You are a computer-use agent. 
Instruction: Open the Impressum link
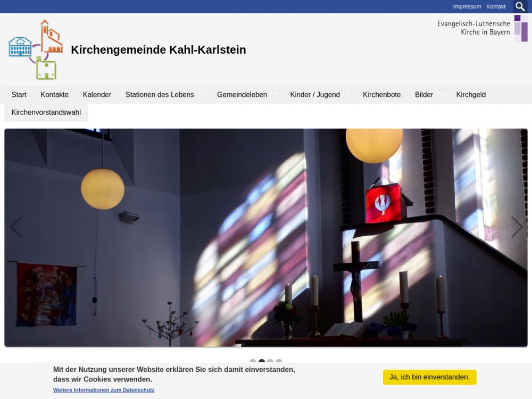click(x=467, y=6)
